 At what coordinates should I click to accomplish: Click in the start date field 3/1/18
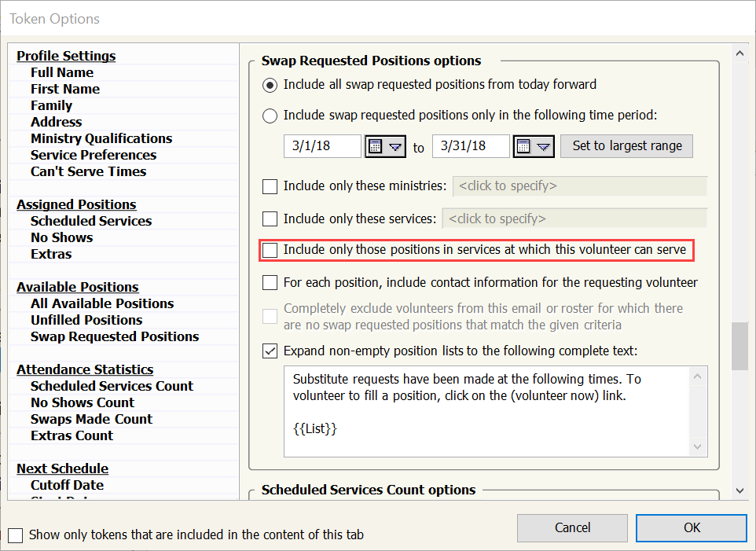coord(321,147)
